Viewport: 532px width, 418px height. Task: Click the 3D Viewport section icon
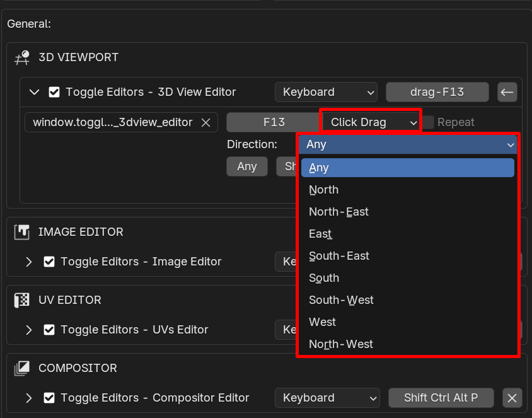[22, 57]
